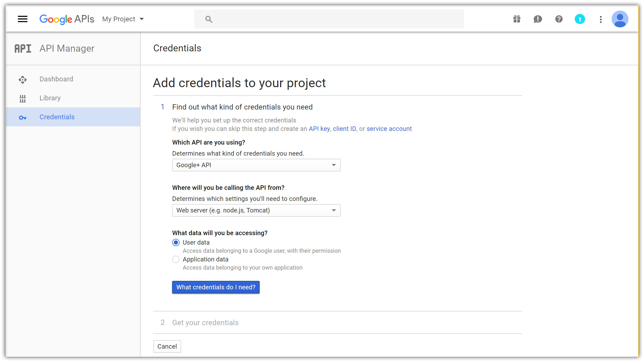Select Credentials in the sidebar
The image size is (644, 362).
57,117
